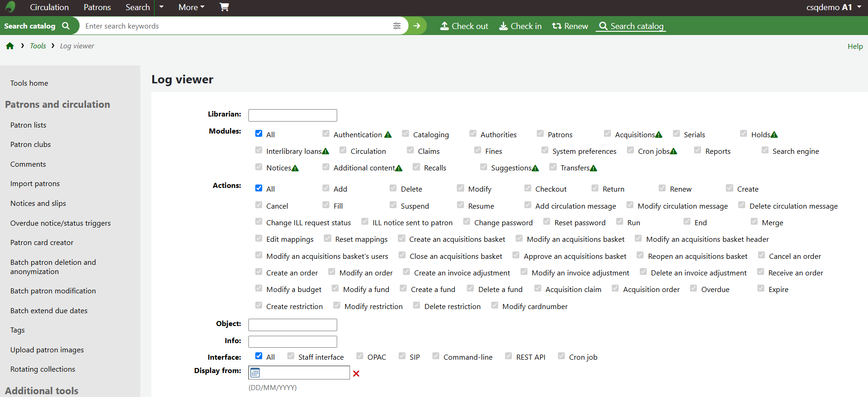Image resolution: width=868 pixels, height=397 pixels.
Task: Click the warning triangle next to Suggestions
Action: pos(535,168)
